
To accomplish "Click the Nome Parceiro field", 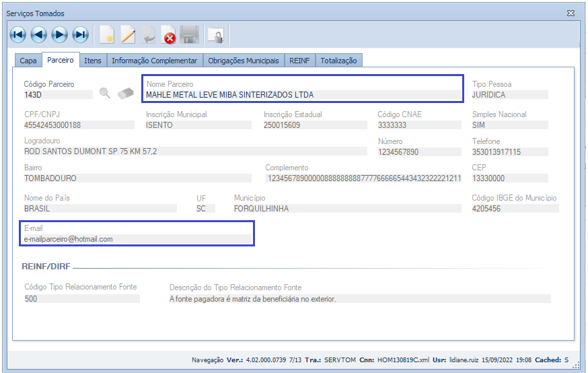I will click(303, 95).
